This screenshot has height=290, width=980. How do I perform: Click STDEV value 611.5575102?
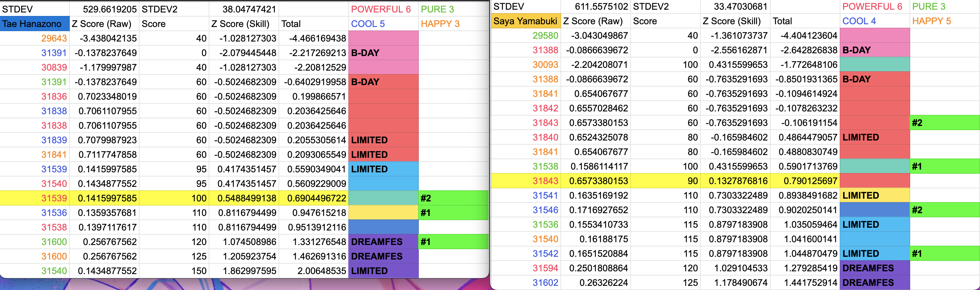point(595,7)
